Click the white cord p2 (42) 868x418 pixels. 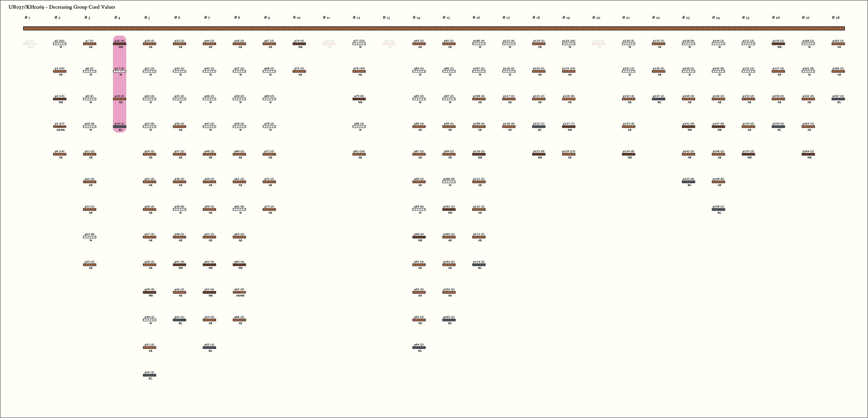click(x=60, y=44)
